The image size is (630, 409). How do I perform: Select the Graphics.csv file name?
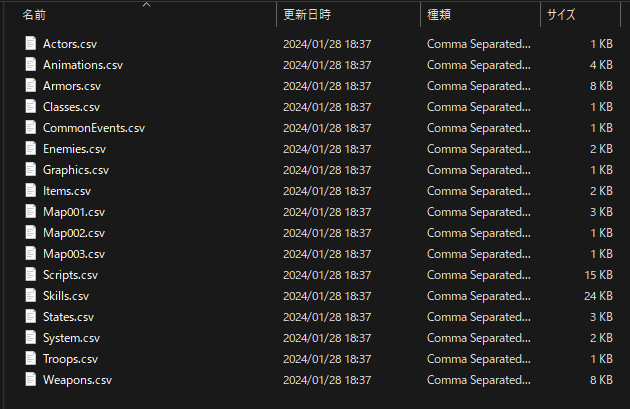[x=76, y=170]
